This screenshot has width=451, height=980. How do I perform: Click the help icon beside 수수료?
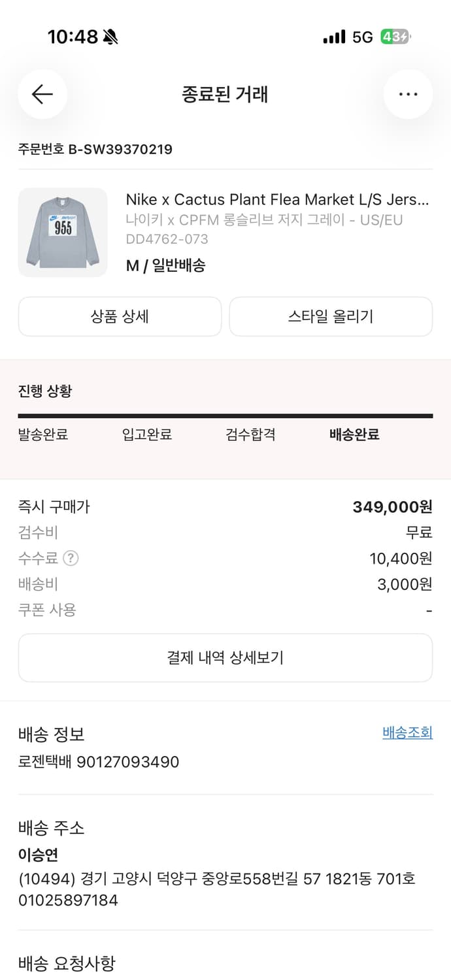(72, 558)
